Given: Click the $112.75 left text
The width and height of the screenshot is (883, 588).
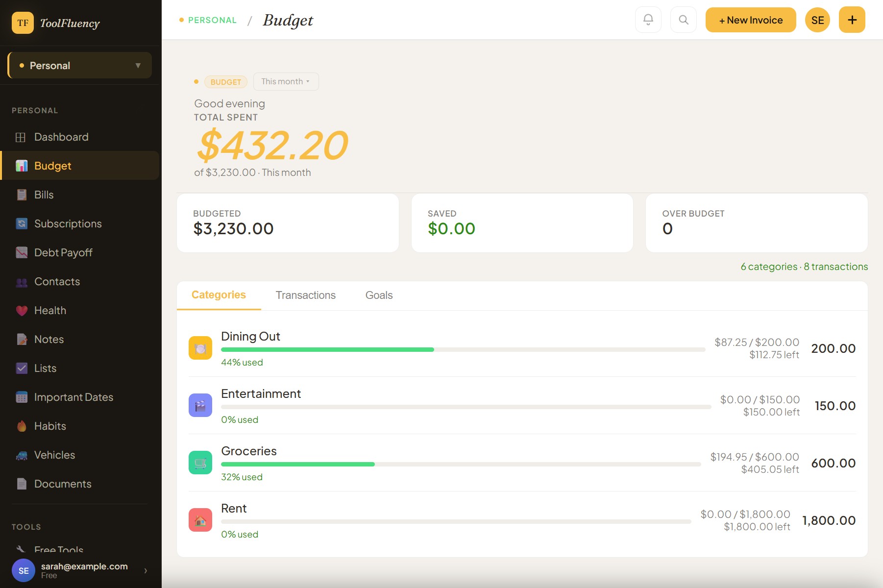Looking at the screenshot, I should (x=774, y=355).
